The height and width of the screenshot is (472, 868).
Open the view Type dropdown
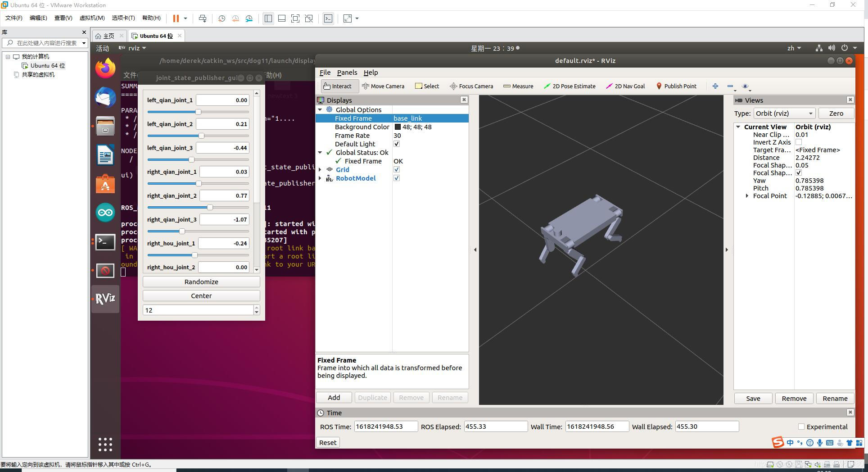(x=784, y=113)
